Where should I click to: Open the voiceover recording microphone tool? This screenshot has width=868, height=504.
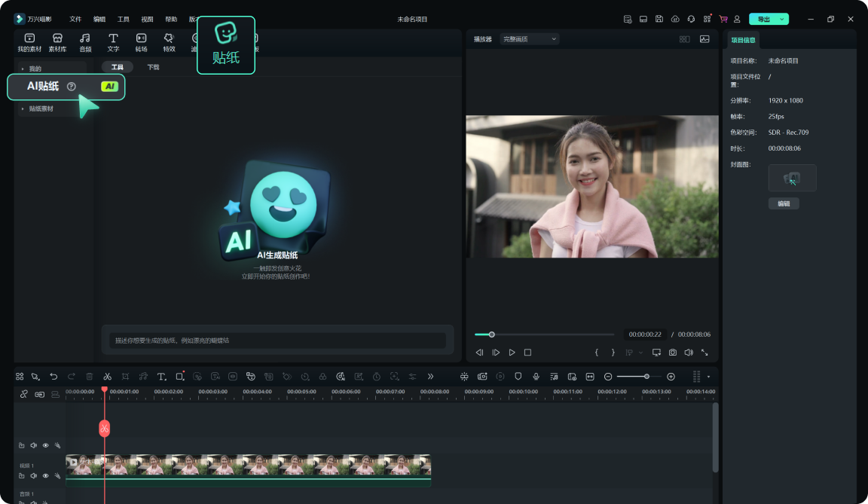click(536, 376)
